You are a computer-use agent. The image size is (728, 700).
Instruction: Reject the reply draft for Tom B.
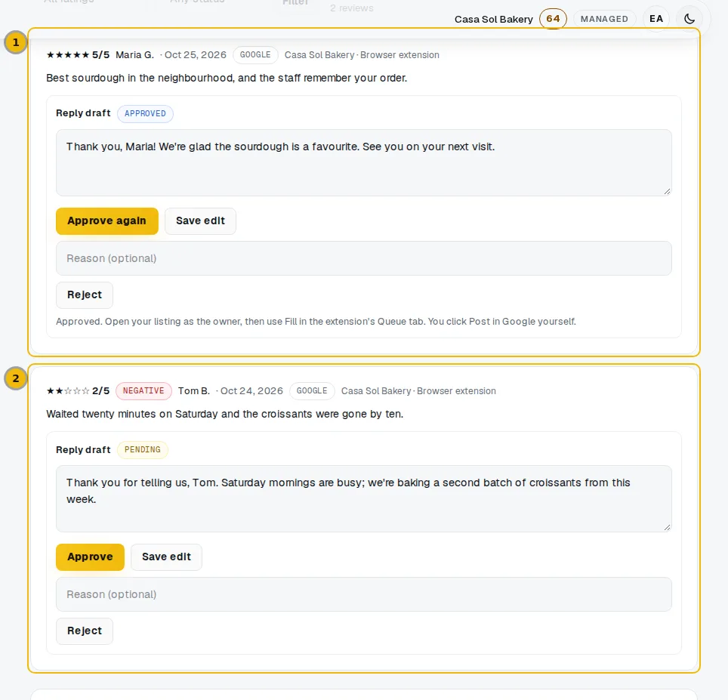[84, 631]
